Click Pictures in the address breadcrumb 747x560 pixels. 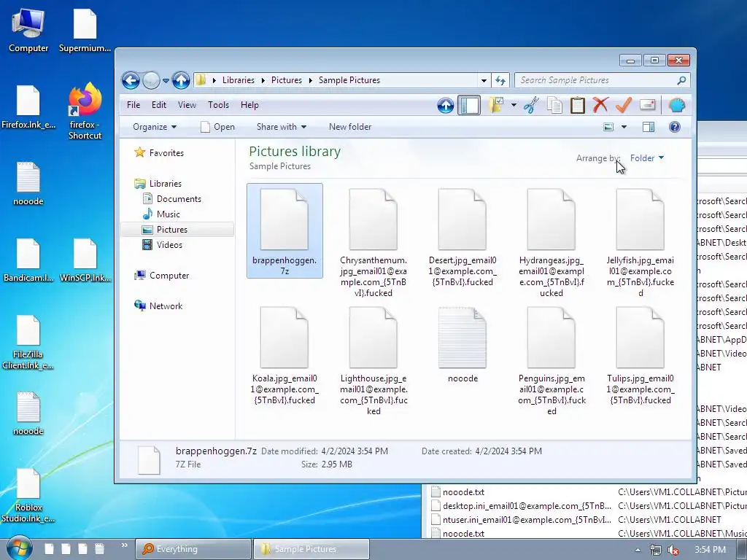[x=286, y=80]
